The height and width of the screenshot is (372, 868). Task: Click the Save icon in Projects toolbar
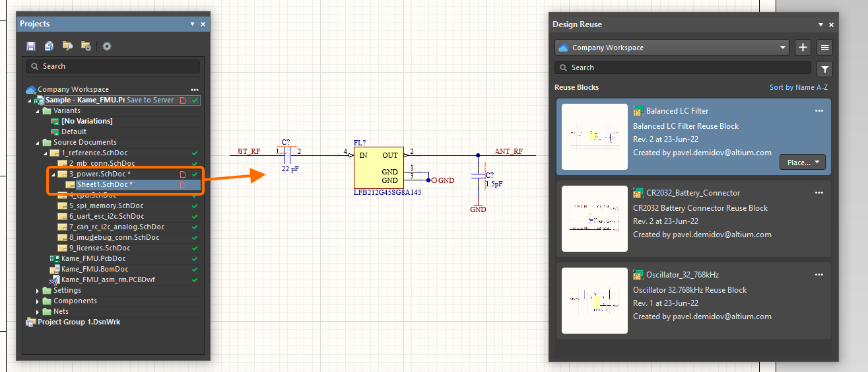[31, 46]
